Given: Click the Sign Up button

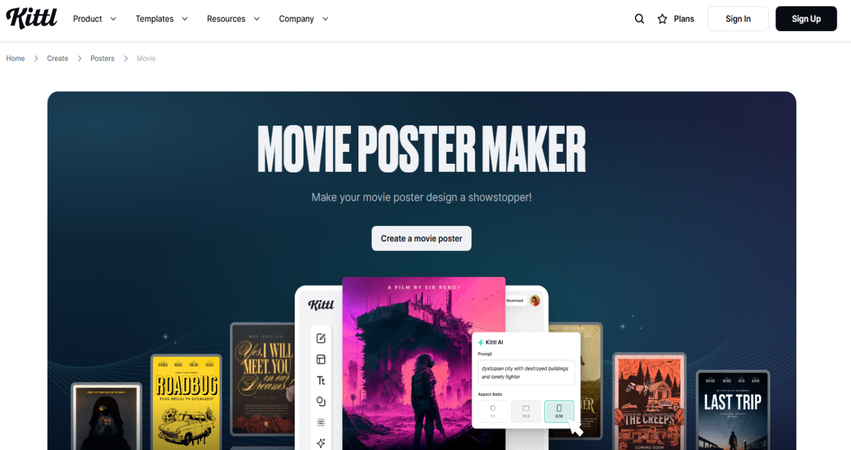Looking at the screenshot, I should 806,19.
